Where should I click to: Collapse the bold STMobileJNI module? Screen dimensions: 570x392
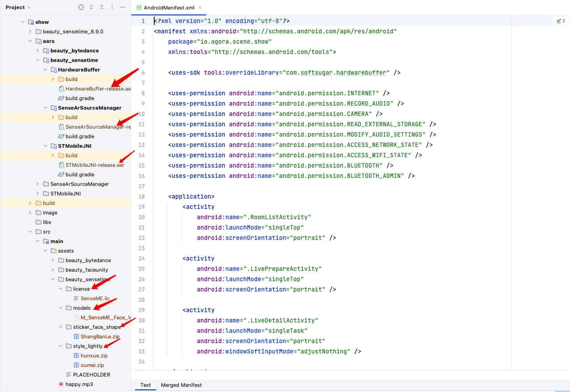coord(45,146)
